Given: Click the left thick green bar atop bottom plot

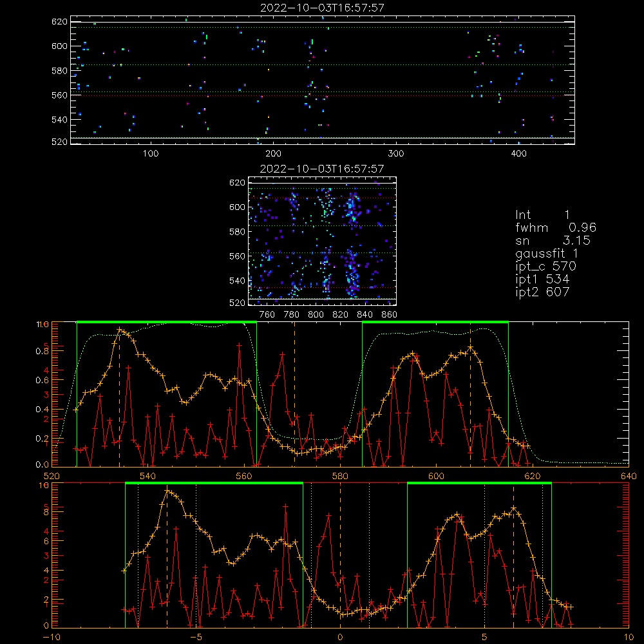Looking at the screenshot, I should coord(214,484).
